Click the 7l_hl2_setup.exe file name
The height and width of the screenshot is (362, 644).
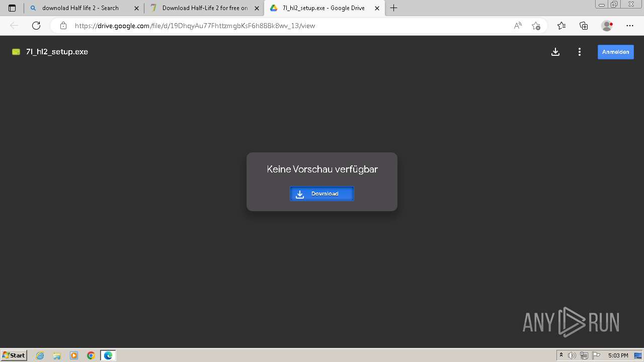(57, 52)
